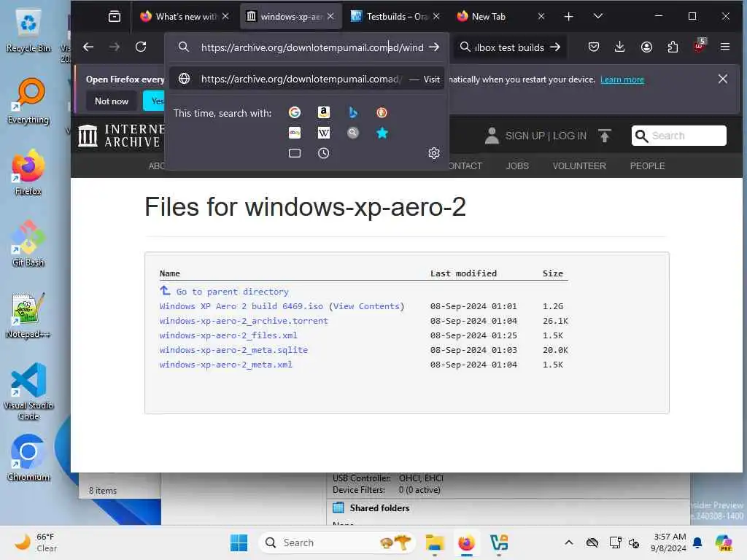Click the taskbar Search box
The image size is (747, 560).
(x=337, y=542)
